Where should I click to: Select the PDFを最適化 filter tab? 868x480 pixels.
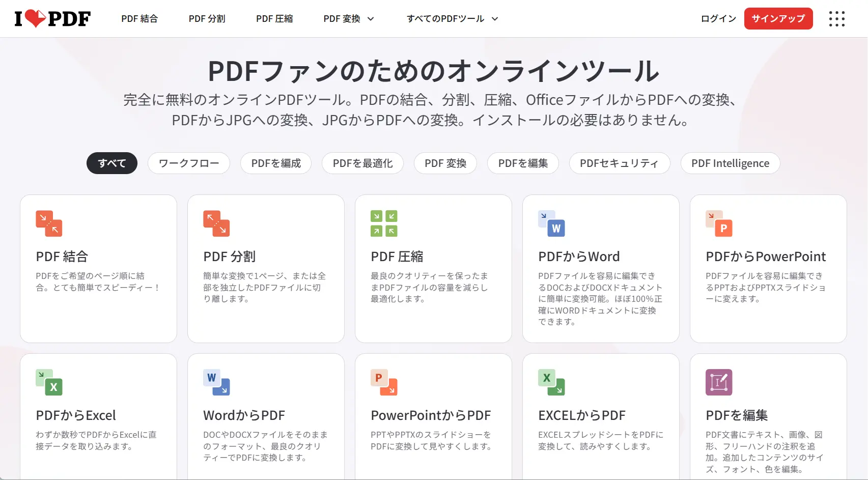click(x=362, y=163)
